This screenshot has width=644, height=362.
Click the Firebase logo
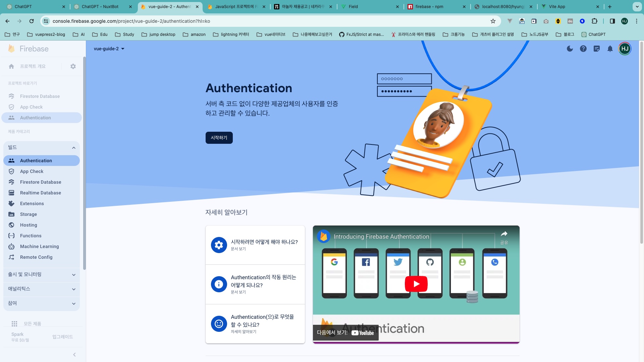click(x=28, y=49)
